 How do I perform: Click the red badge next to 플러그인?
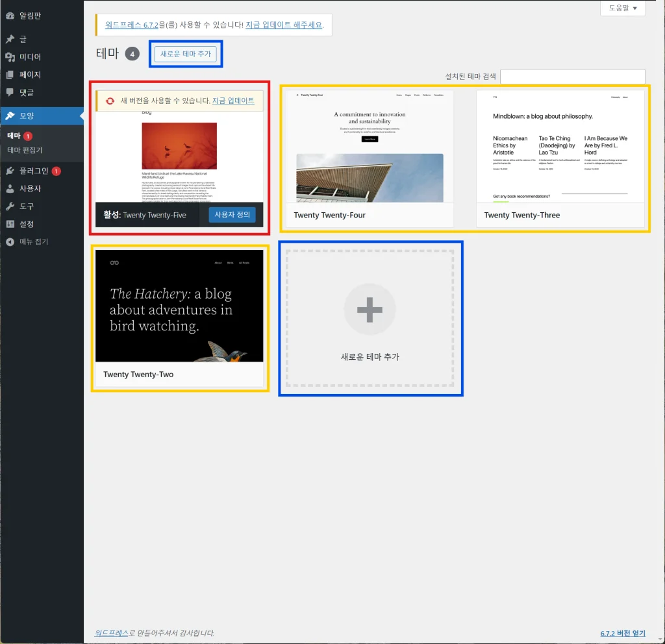56,171
